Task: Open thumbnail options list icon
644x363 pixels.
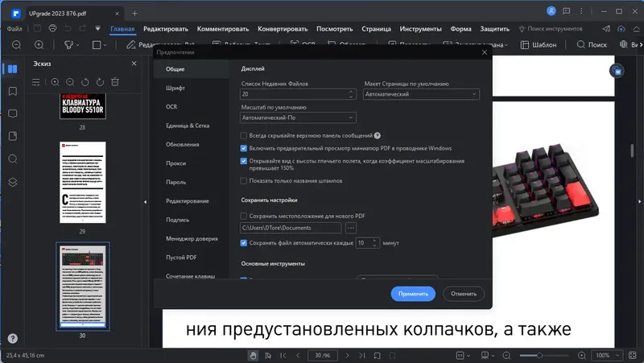Action: pos(36,82)
